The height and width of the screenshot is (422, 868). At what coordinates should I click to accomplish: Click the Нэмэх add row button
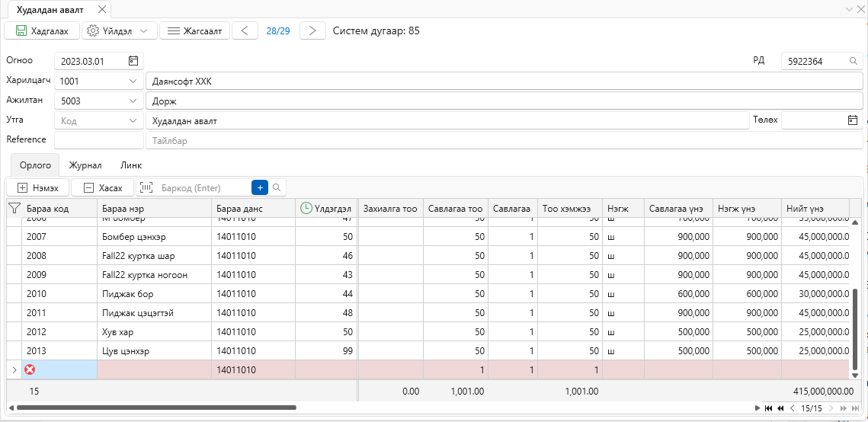pyautogui.click(x=37, y=188)
